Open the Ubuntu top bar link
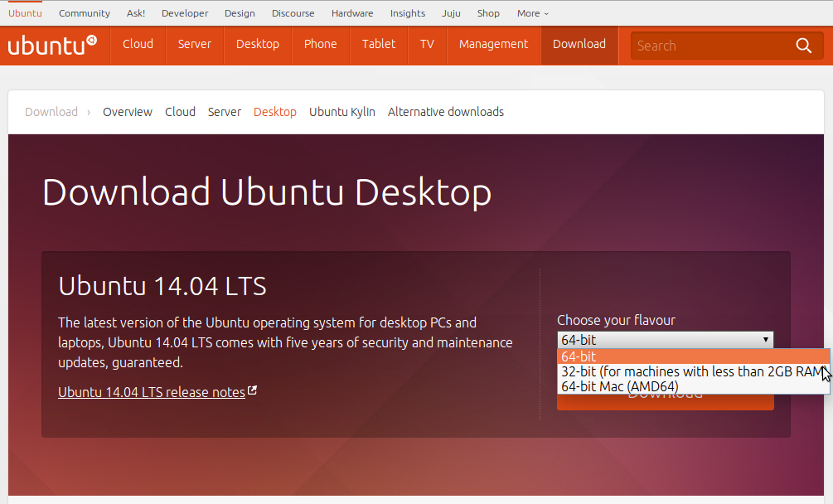The width and height of the screenshot is (833, 504). [25, 13]
